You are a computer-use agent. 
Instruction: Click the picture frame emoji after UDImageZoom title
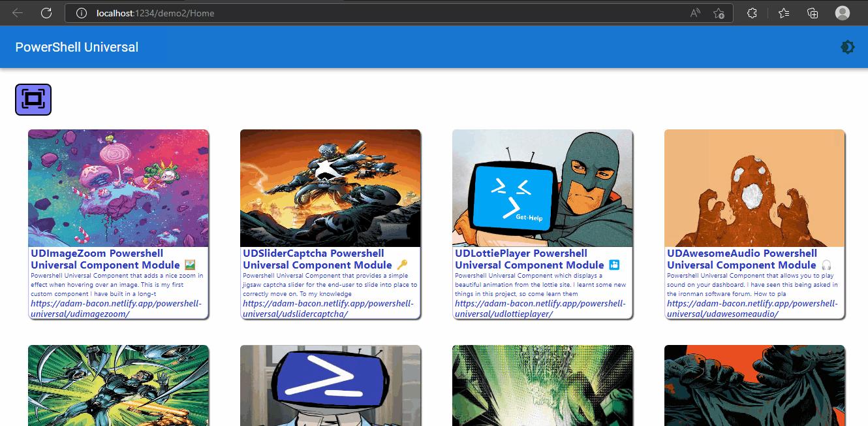[190, 265]
